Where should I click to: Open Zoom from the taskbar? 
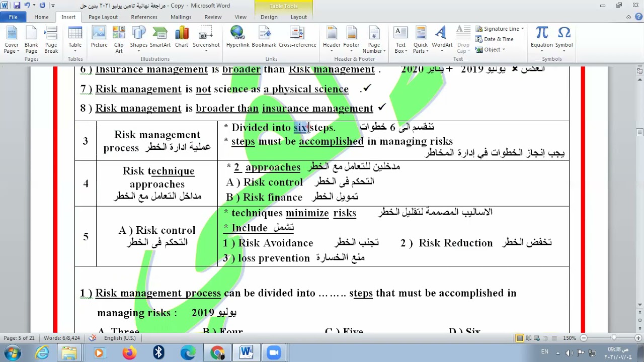coord(274,353)
